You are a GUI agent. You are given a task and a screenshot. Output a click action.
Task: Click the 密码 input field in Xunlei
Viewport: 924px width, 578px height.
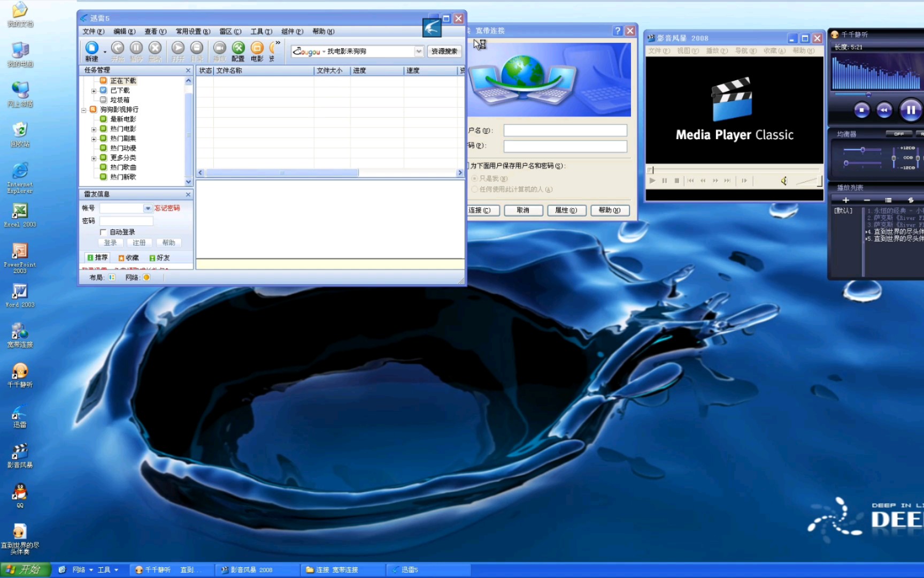pyautogui.click(x=126, y=221)
